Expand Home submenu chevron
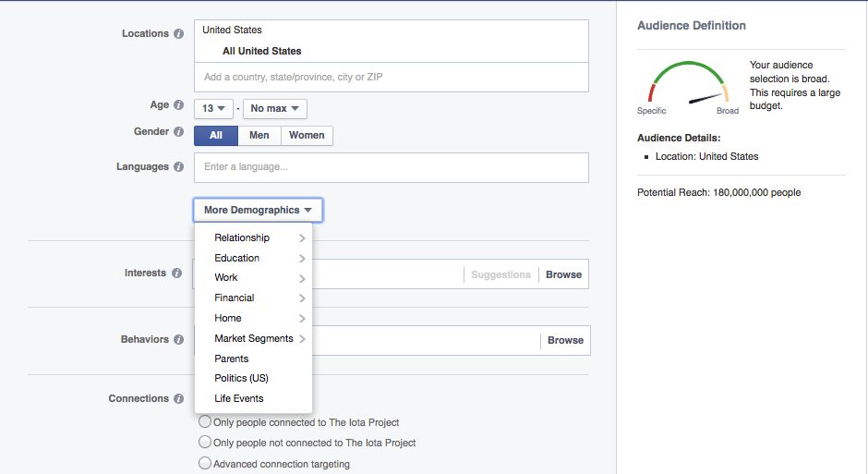 pos(302,319)
